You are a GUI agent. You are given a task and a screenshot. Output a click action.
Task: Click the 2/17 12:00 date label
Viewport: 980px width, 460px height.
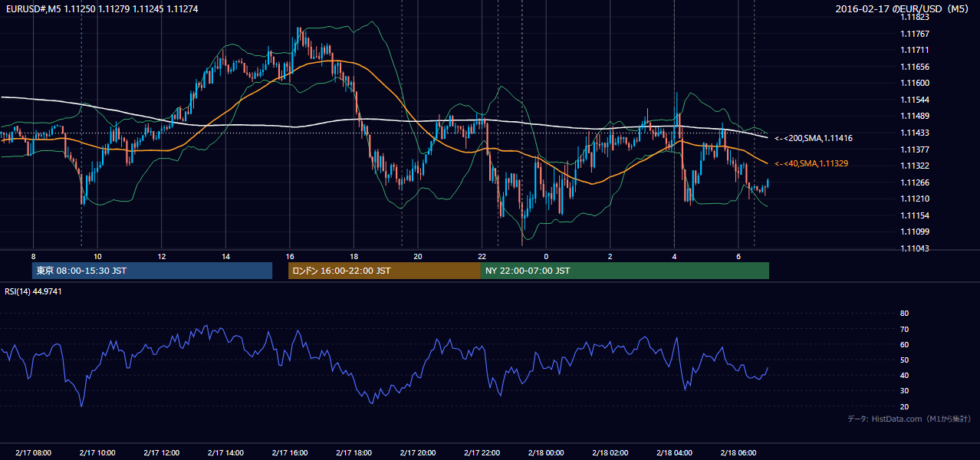click(x=161, y=452)
